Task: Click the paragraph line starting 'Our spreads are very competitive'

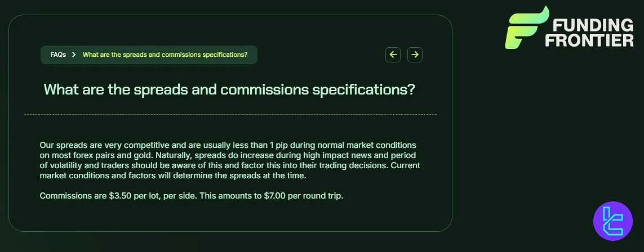Action: [113, 145]
